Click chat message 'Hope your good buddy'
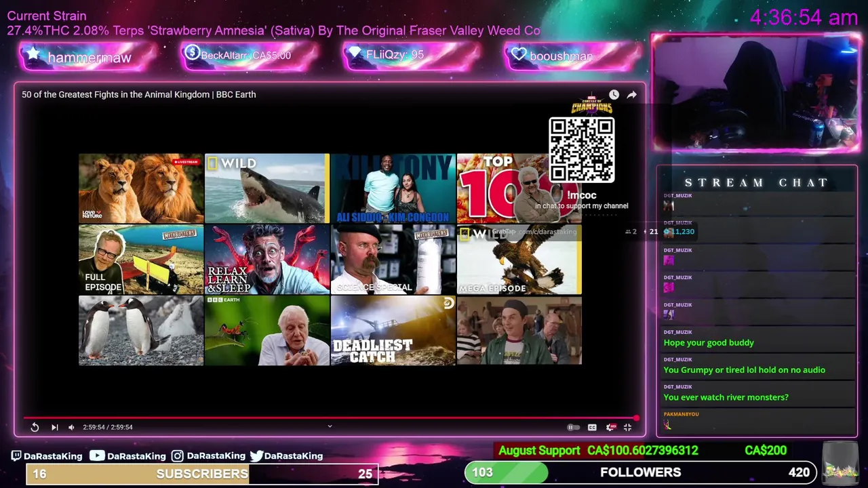This screenshot has height=488, width=868. (x=709, y=342)
